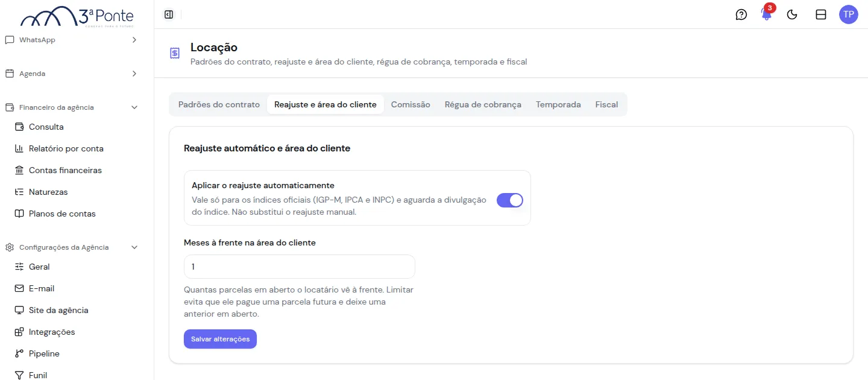The height and width of the screenshot is (380, 868).
Task: Click the Agenda menu label
Action: tap(32, 74)
